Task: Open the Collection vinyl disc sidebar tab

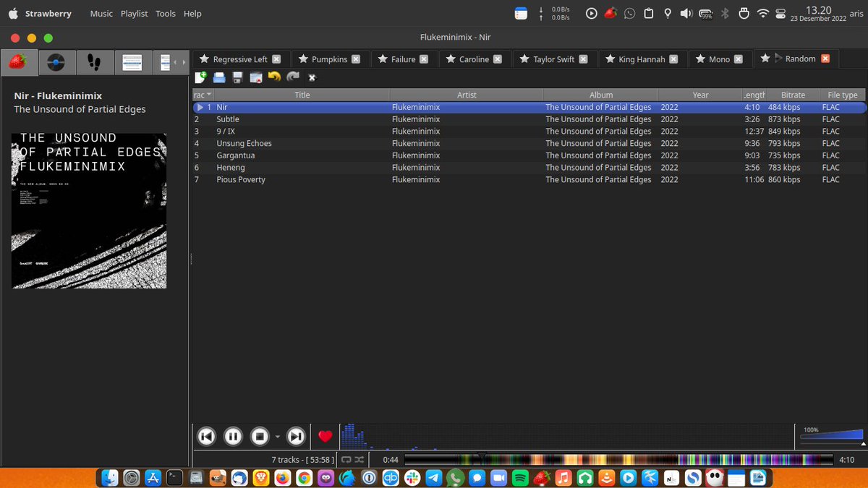Action: (x=57, y=62)
